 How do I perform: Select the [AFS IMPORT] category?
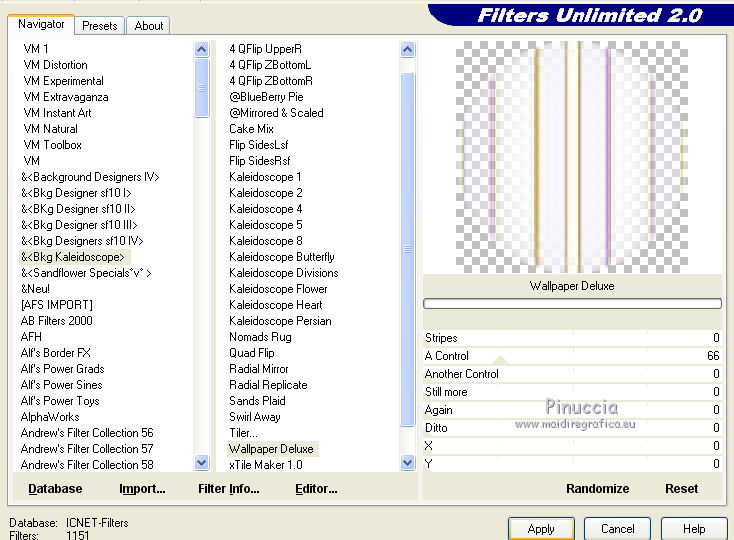click(x=57, y=305)
